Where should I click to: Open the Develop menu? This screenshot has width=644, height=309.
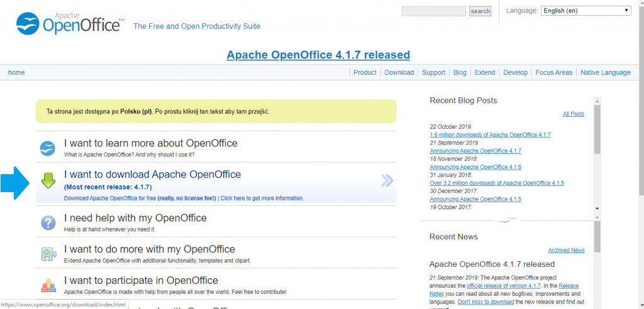pos(515,73)
